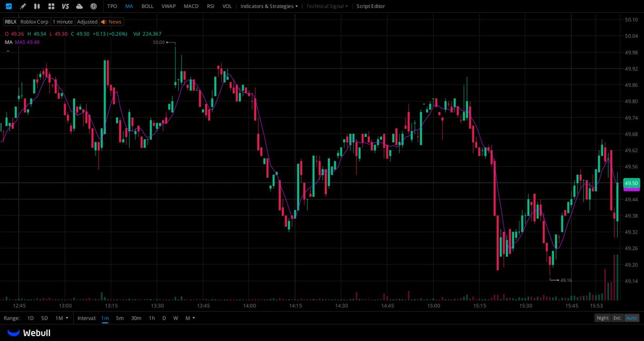Select the 30m interval

coord(136,318)
